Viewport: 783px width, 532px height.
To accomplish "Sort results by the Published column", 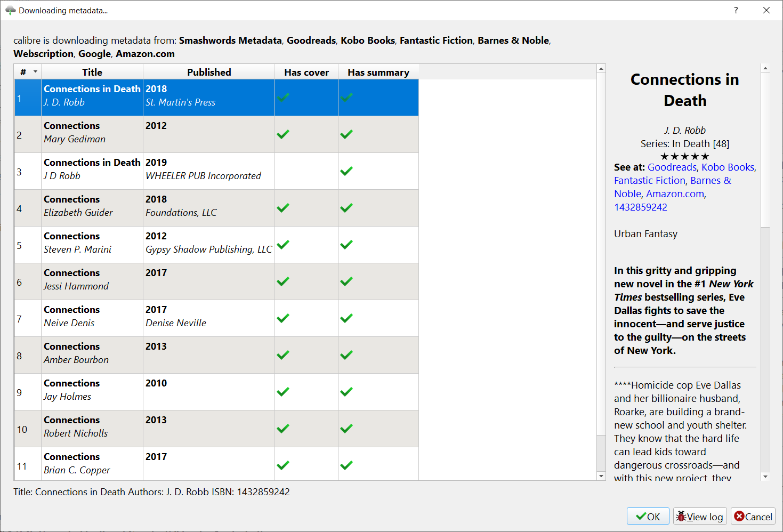I will pyautogui.click(x=209, y=72).
